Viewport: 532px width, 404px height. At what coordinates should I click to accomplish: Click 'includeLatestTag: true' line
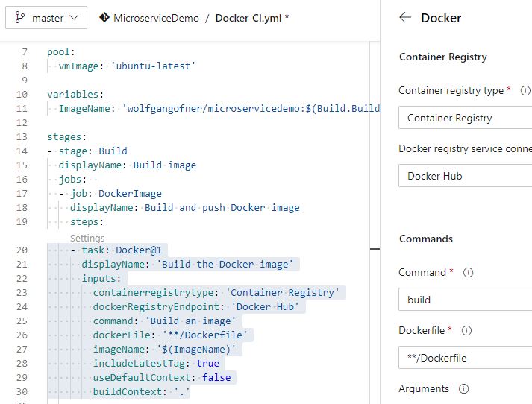click(156, 363)
